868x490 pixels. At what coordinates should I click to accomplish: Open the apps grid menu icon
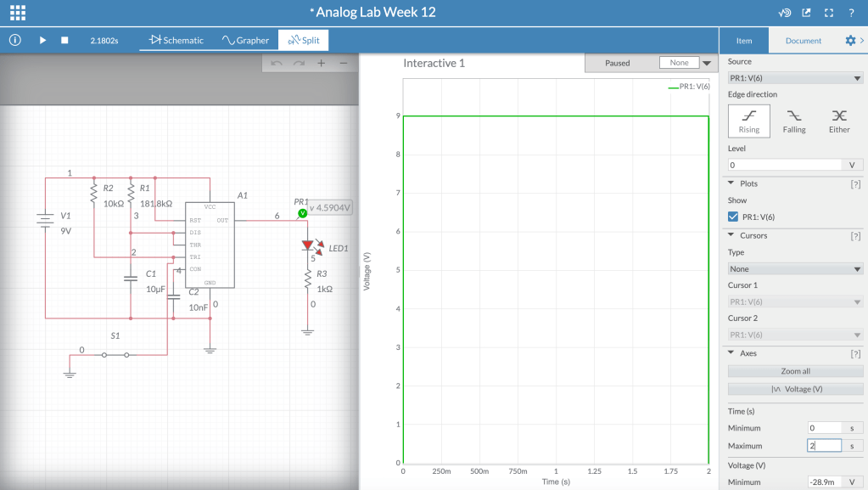point(18,12)
